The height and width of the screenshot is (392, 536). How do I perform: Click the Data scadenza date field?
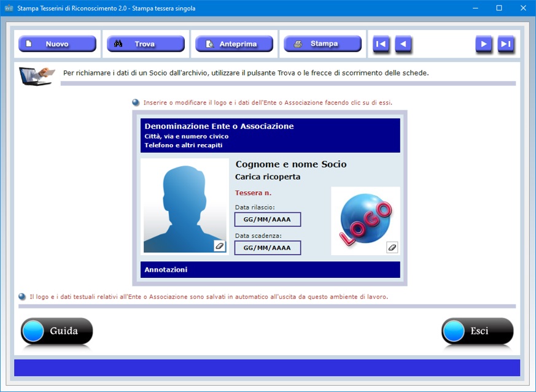pyautogui.click(x=268, y=248)
